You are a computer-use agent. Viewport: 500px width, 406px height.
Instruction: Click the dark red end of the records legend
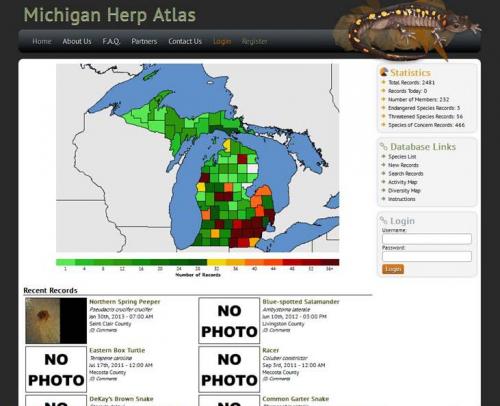tap(330, 262)
